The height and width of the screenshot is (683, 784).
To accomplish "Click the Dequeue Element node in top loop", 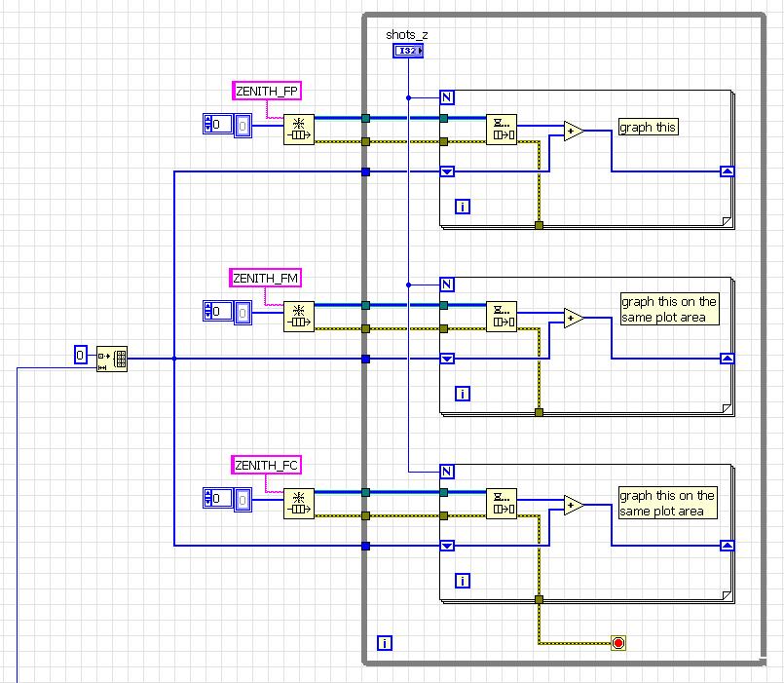I will pos(502,130).
